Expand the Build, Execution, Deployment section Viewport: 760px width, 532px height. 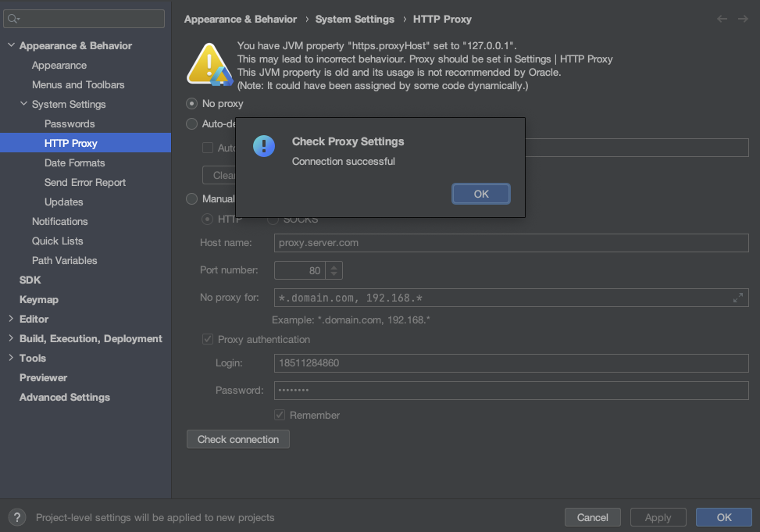tap(11, 338)
